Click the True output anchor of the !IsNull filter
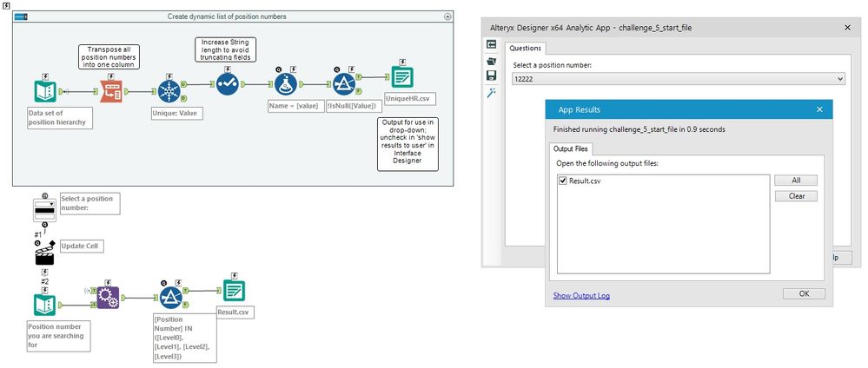The image size is (868, 368). coord(358,78)
